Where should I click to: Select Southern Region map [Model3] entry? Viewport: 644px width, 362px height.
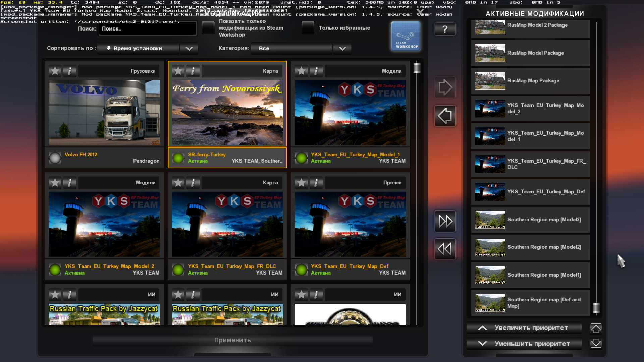click(x=531, y=220)
